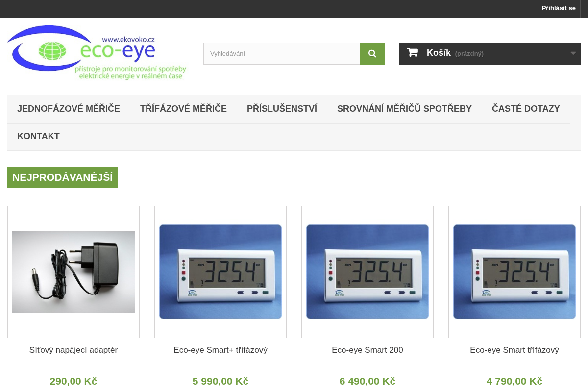The image size is (588, 392).
Task: Open the Eco-eye Smart třífázový product image
Action: (x=514, y=272)
